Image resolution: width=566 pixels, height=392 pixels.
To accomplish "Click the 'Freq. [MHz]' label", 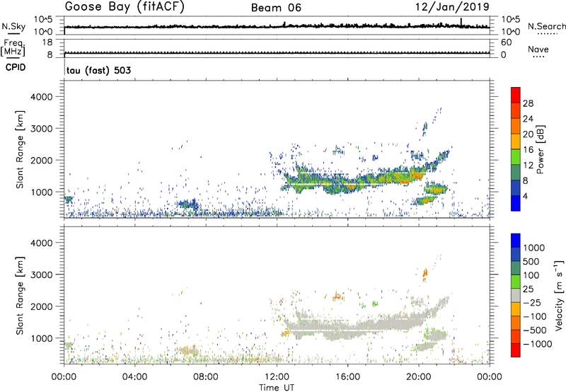I will tap(13, 48).
